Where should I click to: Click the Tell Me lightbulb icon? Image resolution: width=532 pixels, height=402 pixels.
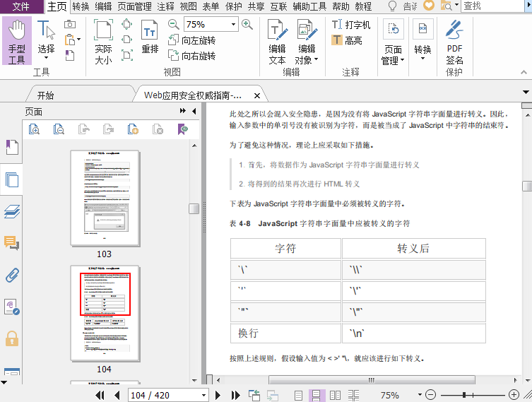coord(392,6)
